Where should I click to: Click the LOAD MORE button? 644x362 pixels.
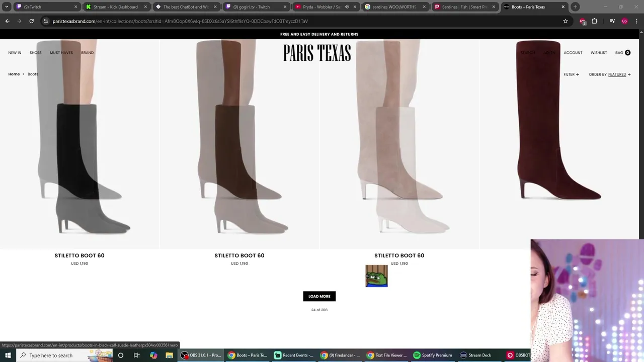(319, 296)
